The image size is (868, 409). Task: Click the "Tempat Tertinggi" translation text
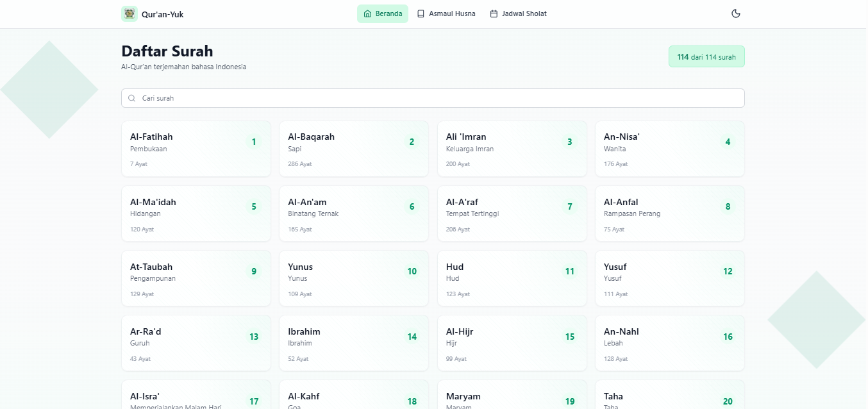click(x=472, y=213)
